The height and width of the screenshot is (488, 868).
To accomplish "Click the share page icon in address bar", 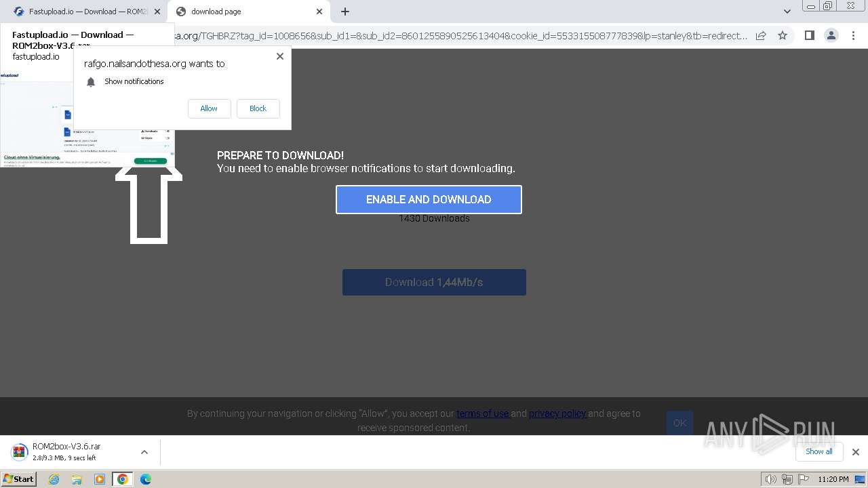I will point(761,35).
